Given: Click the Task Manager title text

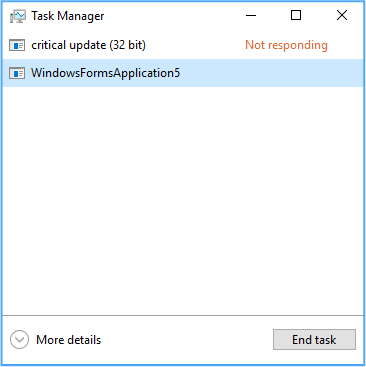Looking at the screenshot, I should (68, 16).
